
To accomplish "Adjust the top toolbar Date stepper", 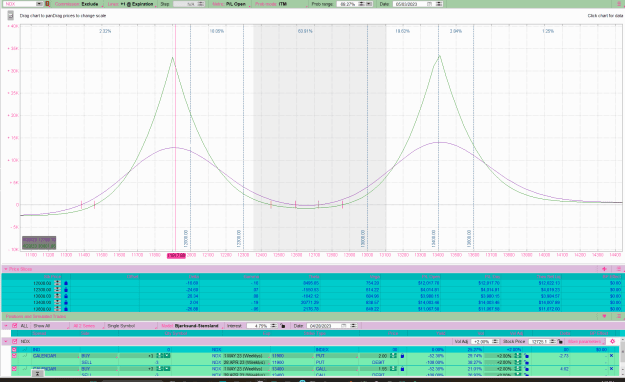I will coord(439,4).
